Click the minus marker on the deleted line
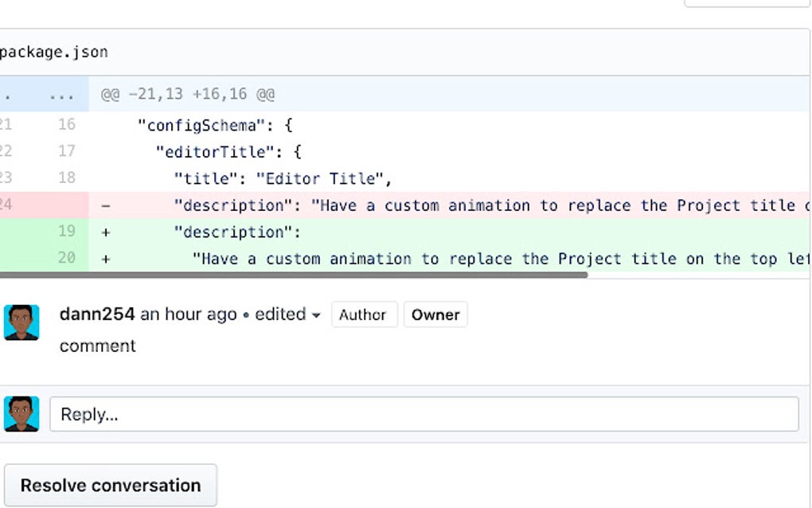The height and width of the screenshot is (508, 812). click(x=106, y=205)
